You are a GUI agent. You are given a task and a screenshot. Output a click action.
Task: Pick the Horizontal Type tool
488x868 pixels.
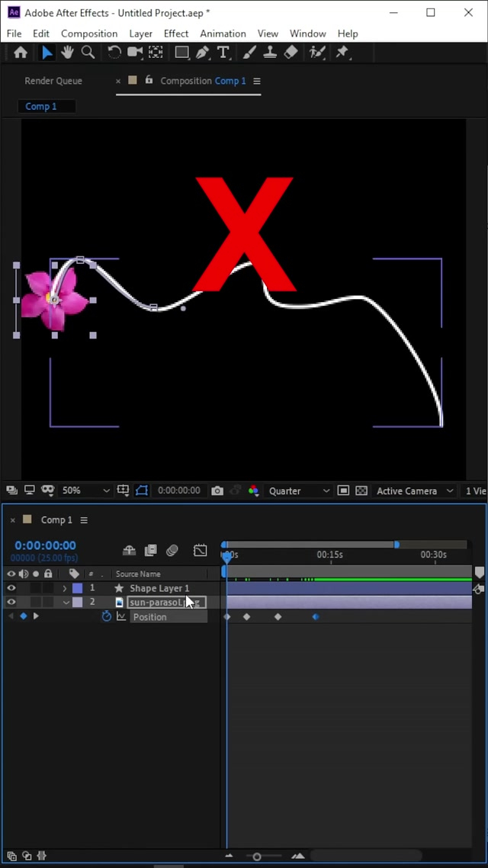(x=223, y=52)
